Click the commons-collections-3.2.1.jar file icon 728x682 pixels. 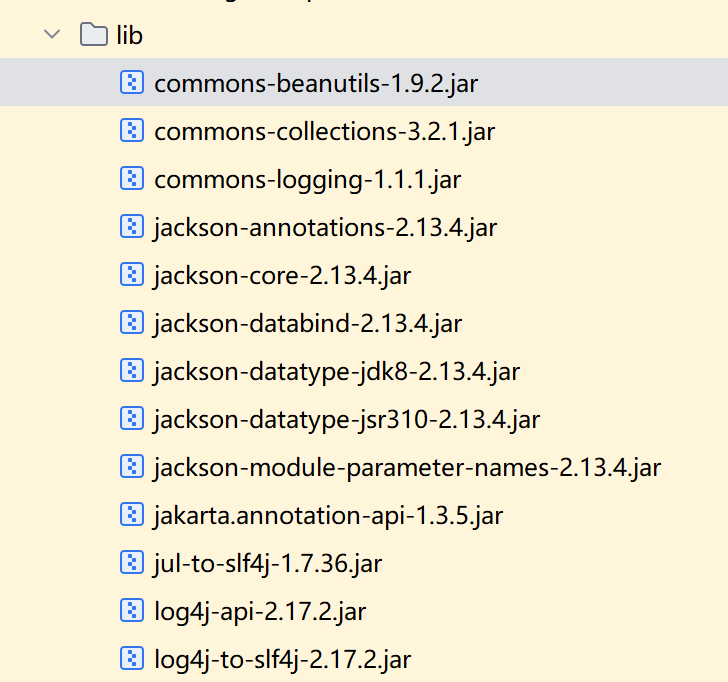coord(132,130)
